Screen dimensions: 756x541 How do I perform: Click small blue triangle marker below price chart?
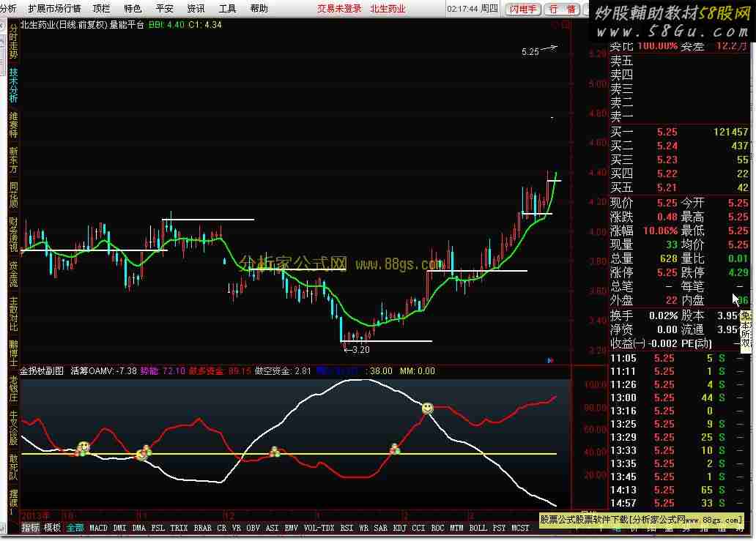pyautogui.click(x=550, y=359)
